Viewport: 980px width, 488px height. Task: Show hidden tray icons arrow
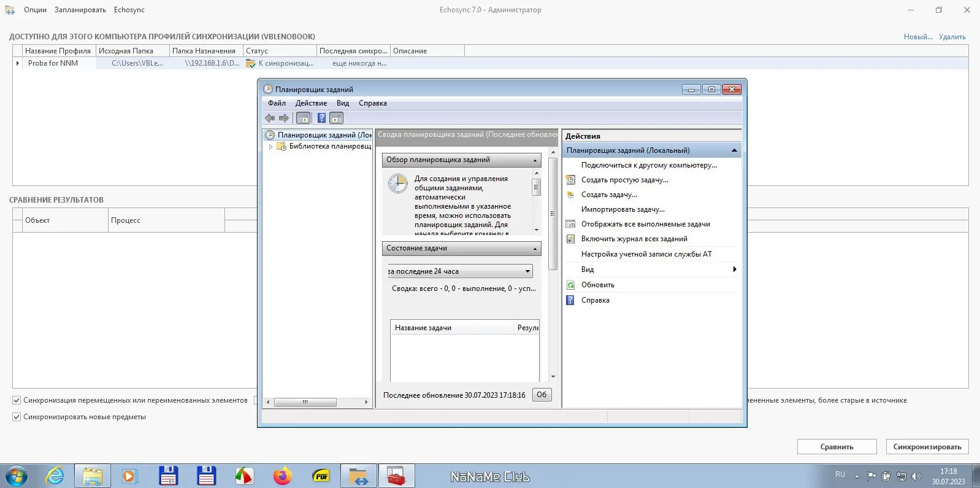(857, 476)
